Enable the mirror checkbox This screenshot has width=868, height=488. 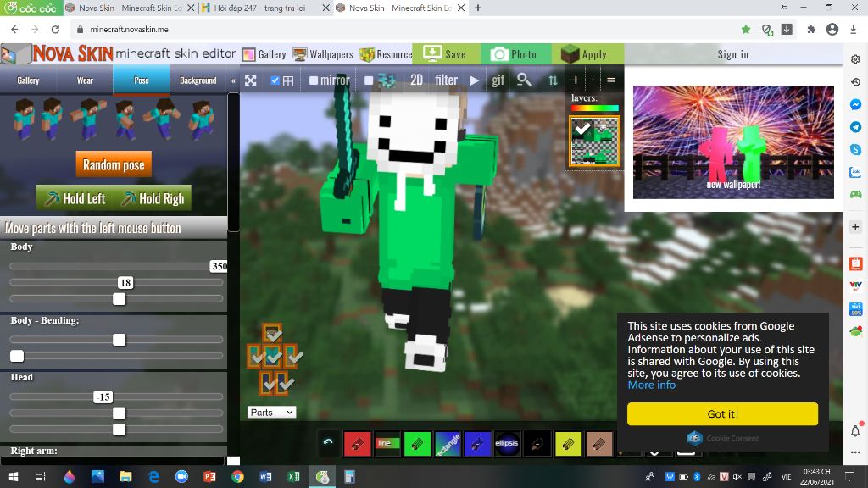point(314,80)
